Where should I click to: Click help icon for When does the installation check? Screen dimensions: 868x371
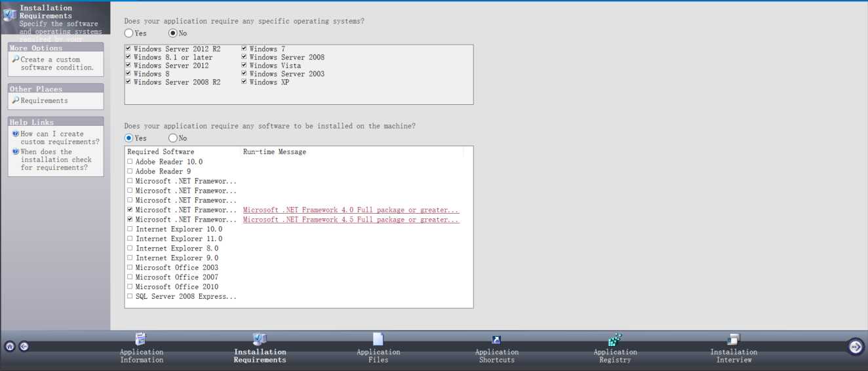(x=16, y=151)
